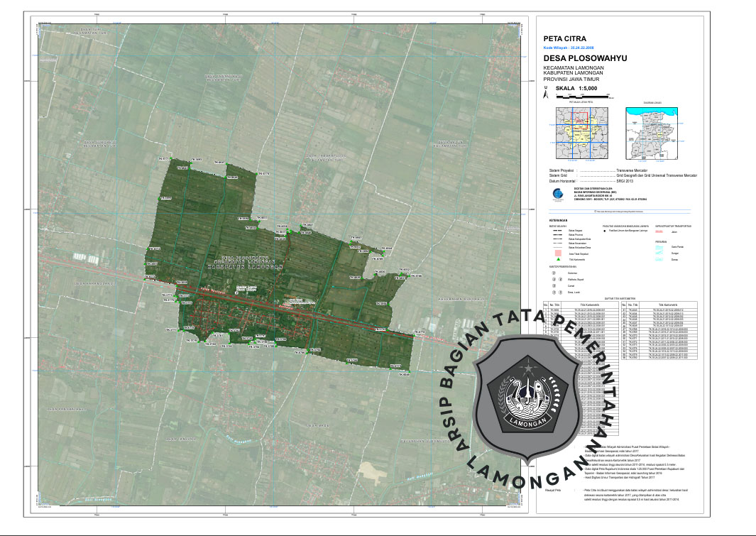Viewport: 756px width, 536px height.
Task: Click the Gubernur office circle symbol in legend
Action: coord(554,272)
